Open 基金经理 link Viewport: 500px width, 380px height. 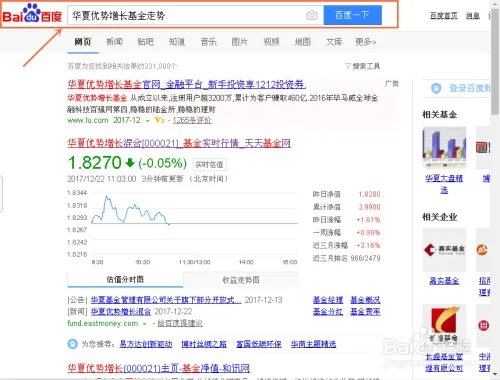328,300
